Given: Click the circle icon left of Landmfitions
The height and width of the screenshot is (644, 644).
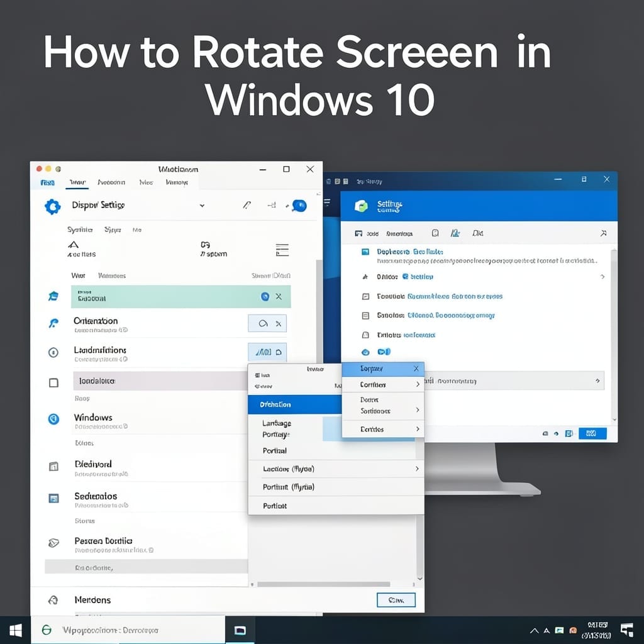Looking at the screenshot, I should point(53,352).
